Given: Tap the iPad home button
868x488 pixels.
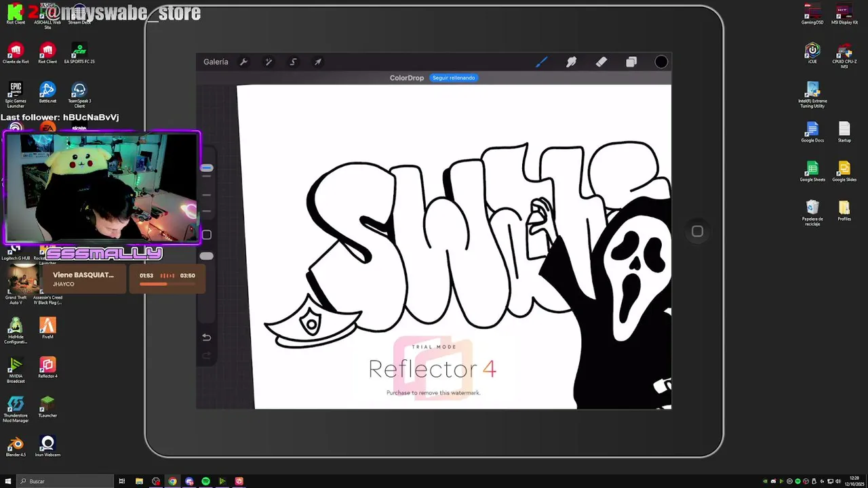Looking at the screenshot, I should tap(697, 231).
